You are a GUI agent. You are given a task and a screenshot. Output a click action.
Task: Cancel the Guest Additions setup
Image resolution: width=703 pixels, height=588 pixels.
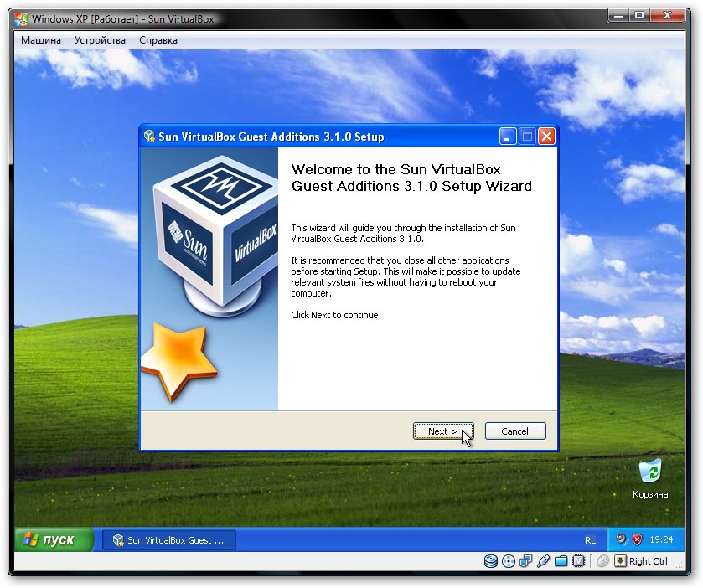514,431
